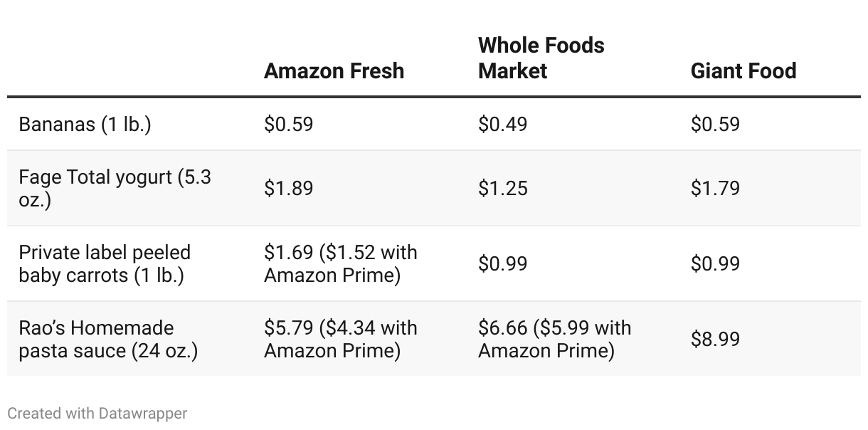Screen dimensions: 868x430
Task: Click Whole Foods carrots price $0.99
Action: (502, 263)
